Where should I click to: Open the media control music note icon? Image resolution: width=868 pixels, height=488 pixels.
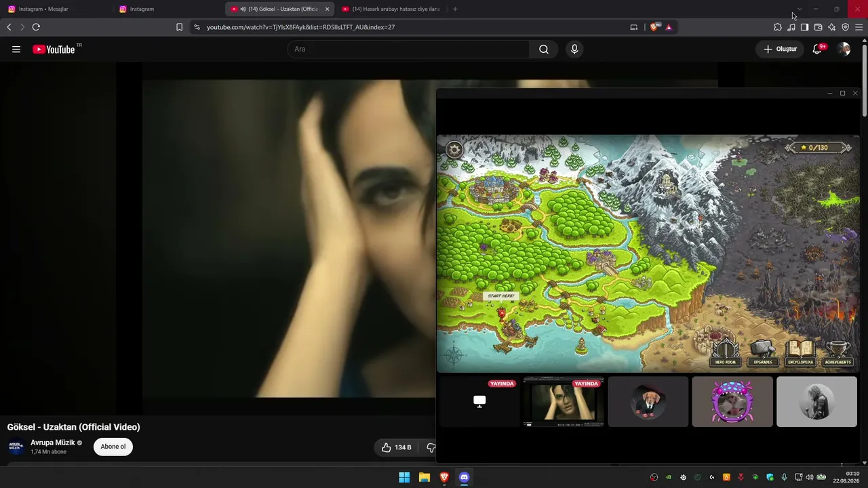(791, 27)
